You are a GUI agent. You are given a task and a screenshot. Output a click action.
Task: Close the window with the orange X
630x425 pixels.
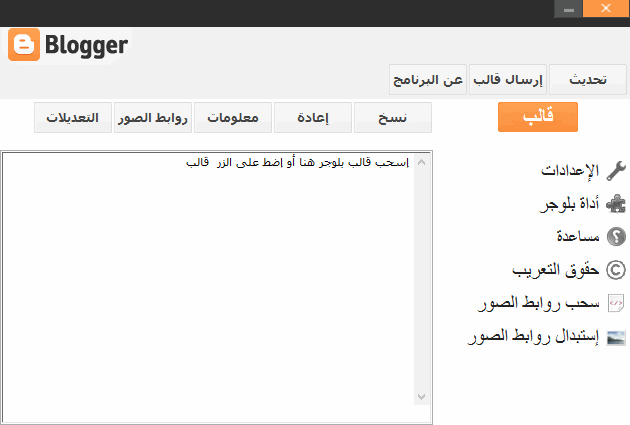606,8
